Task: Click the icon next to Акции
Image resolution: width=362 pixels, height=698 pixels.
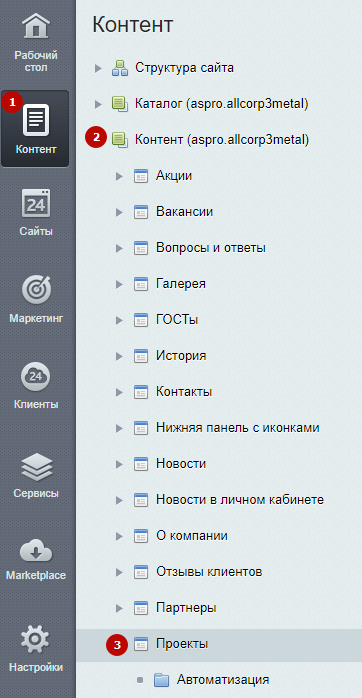Action: point(141,176)
